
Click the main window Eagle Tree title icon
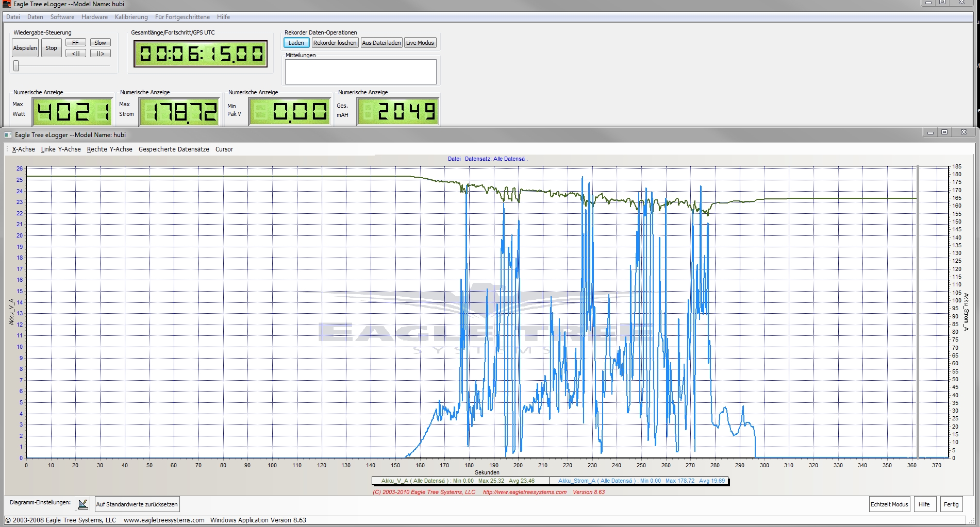point(7,4)
